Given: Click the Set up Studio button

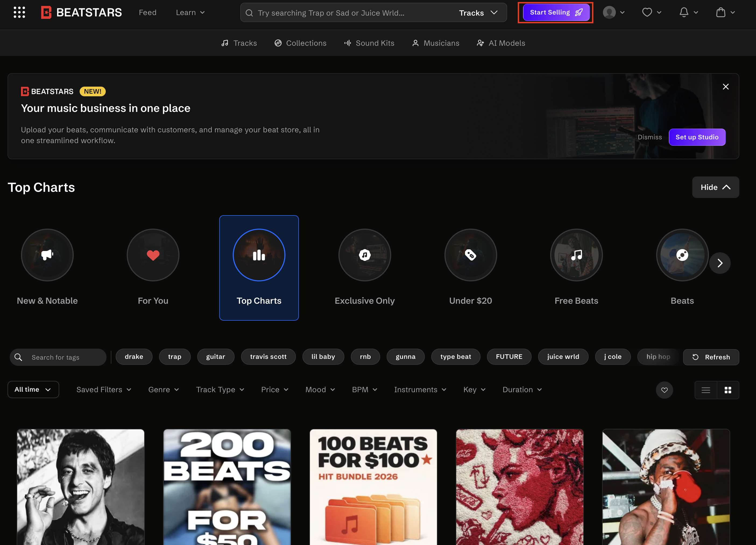Looking at the screenshot, I should [697, 137].
